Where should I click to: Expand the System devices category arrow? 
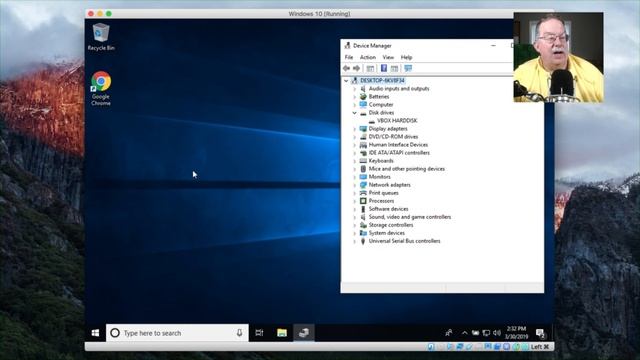coord(354,233)
